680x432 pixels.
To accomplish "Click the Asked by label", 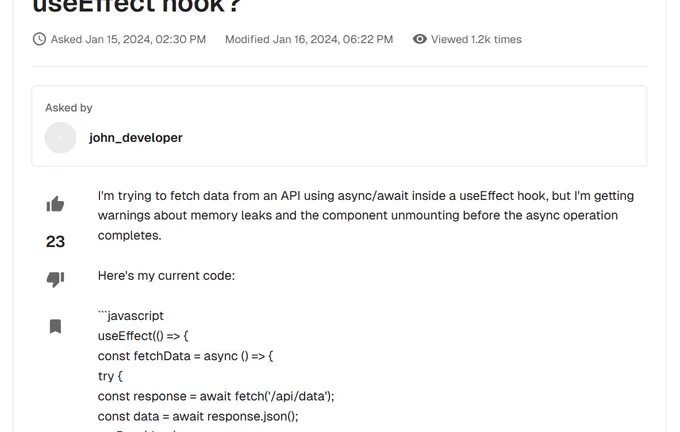I will tap(69, 108).
